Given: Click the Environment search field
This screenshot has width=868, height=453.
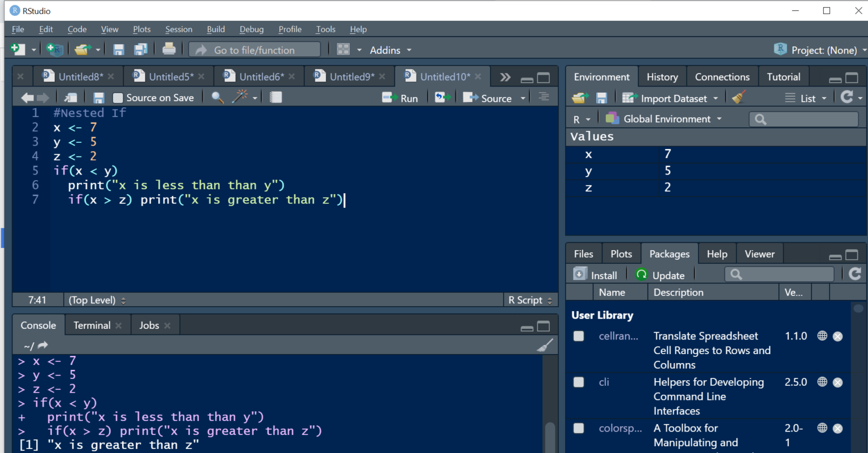Looking at the screenshot, I should click(x=804, y=119).
